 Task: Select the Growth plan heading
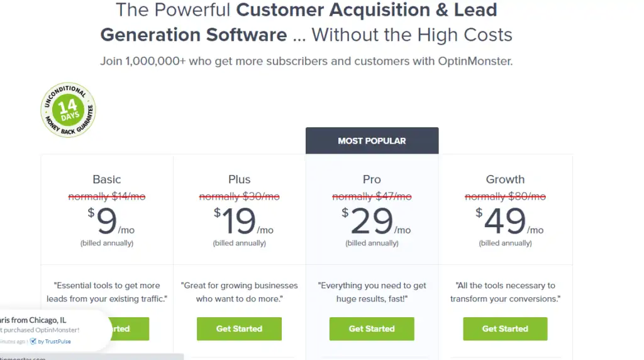tap(505, 179)
